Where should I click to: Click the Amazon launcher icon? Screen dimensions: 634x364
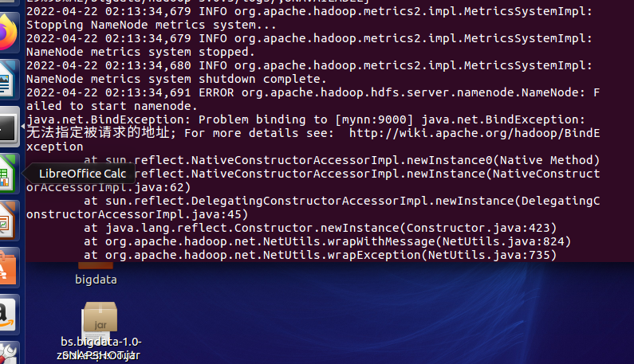[x=7, y=311]
